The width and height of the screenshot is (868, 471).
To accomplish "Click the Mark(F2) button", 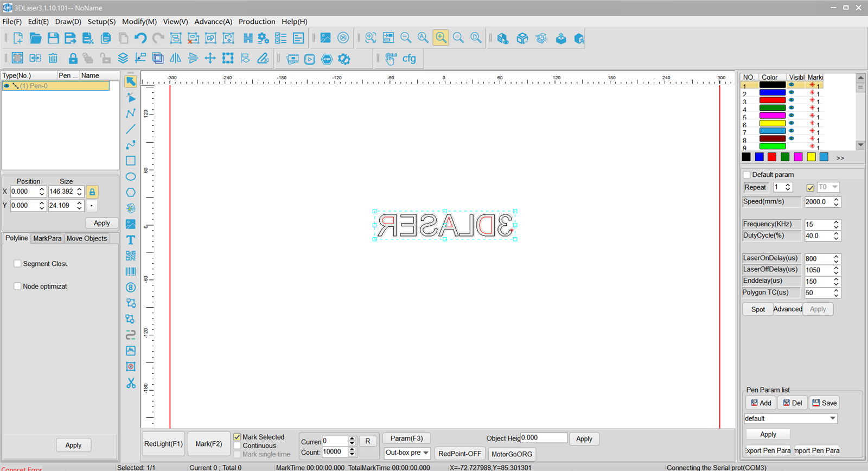I will tap(209, 444).
